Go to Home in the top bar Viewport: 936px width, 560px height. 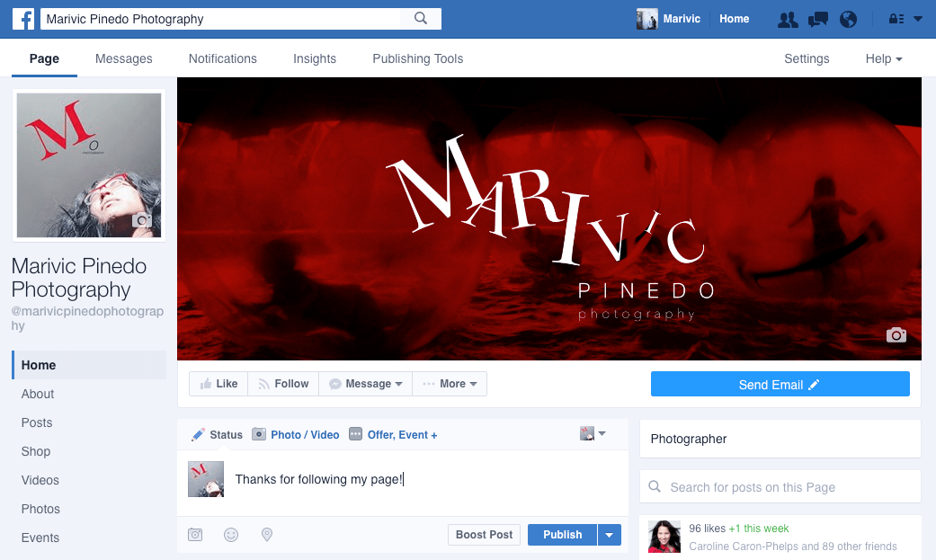tap(734, 19)
